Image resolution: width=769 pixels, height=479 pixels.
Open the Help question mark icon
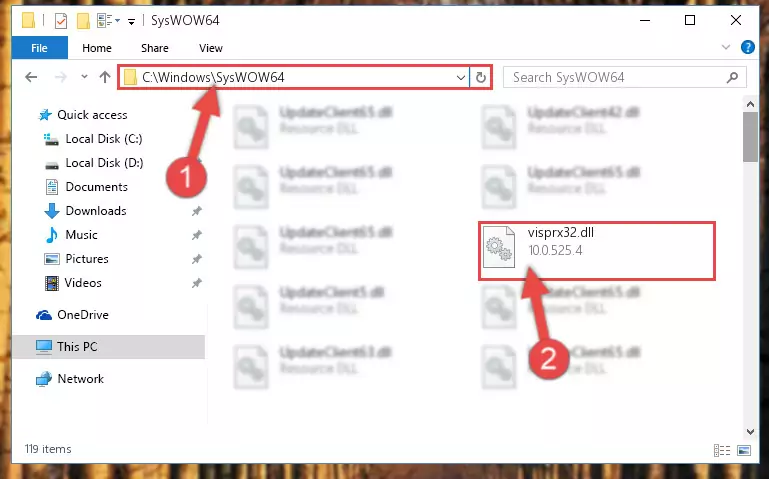point(747,48)
